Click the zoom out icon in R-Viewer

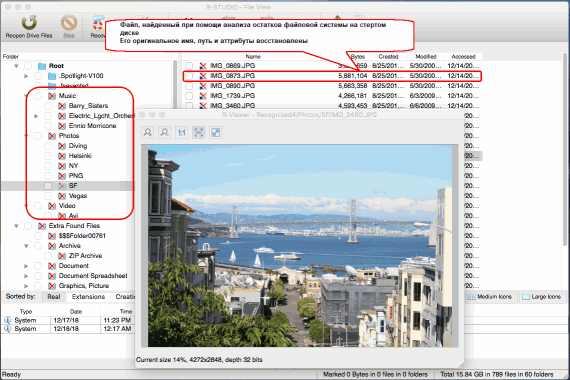(x=164, y=132)
